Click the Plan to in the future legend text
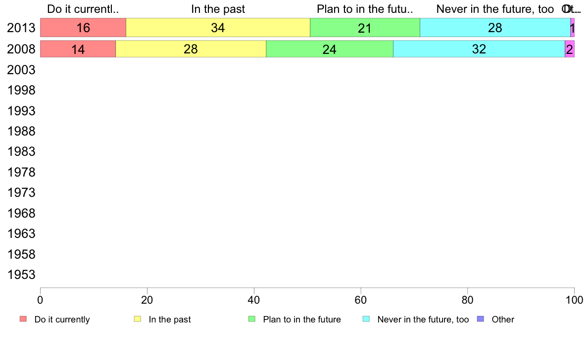The image size is (588, 364). [302, 319]
